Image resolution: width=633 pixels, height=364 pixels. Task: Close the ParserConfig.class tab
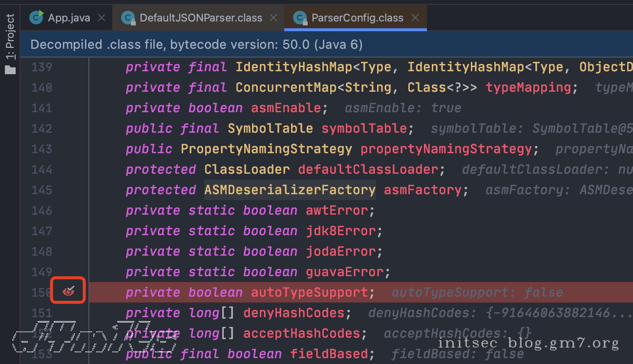415,18
